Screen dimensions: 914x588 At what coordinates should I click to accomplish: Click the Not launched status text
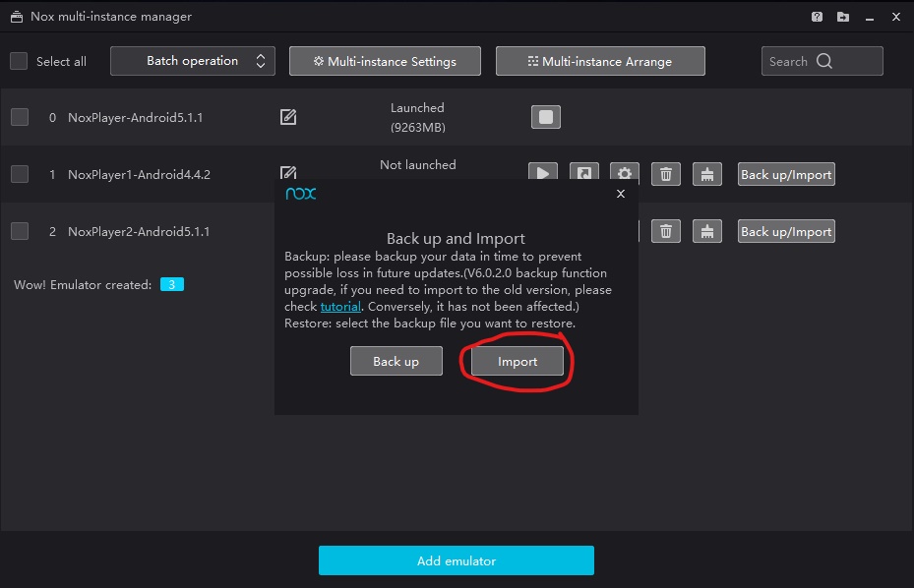tap(417, 165)
